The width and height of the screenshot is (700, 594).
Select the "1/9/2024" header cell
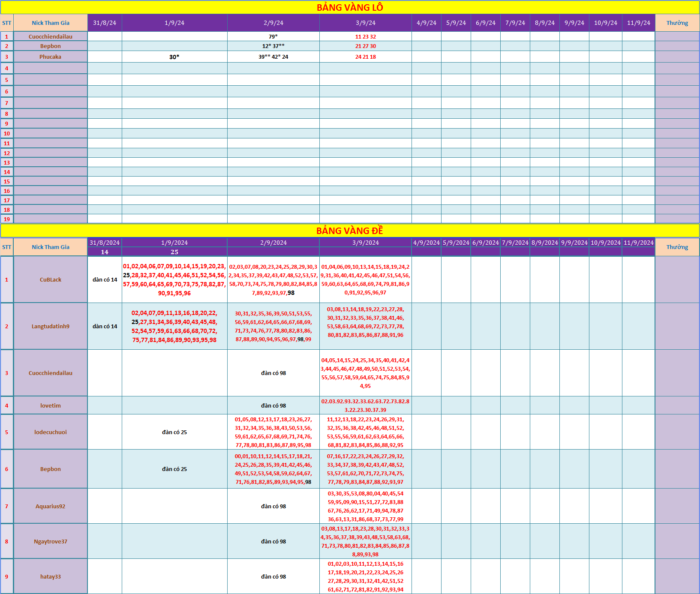174,243
